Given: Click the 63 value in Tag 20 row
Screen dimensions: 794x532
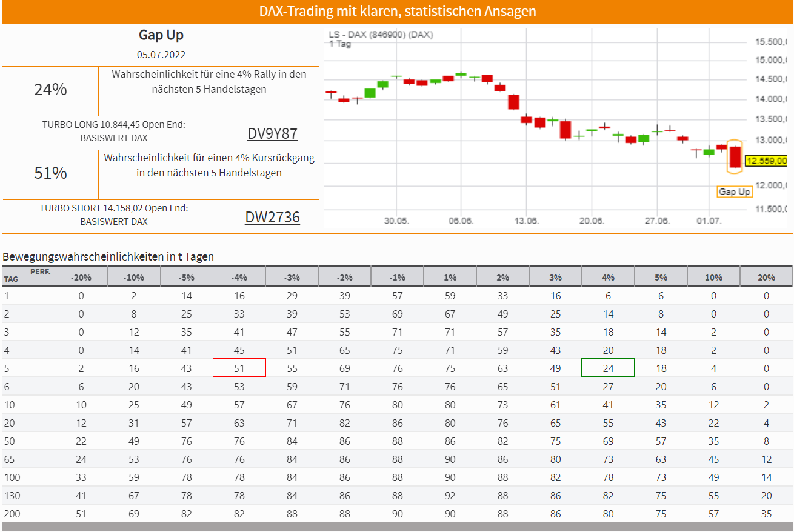Looking at the screenshot, I should tap(239, 423).
